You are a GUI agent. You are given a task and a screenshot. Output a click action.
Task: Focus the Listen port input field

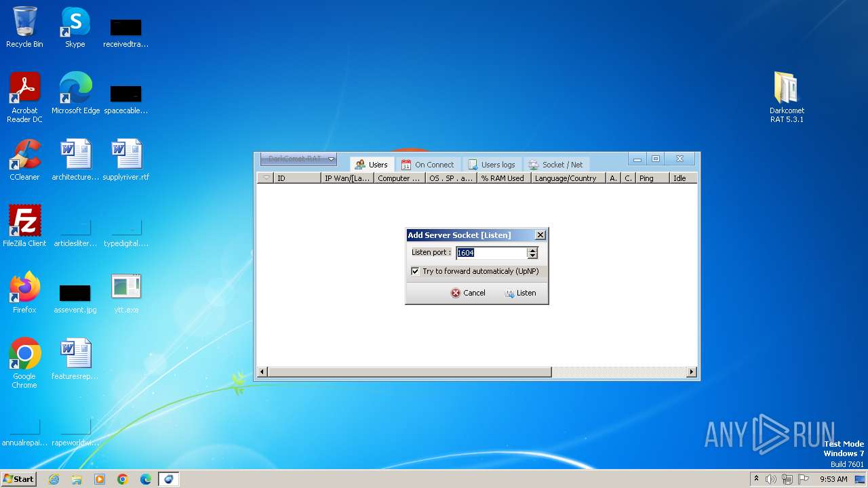[x=492, y=253]
